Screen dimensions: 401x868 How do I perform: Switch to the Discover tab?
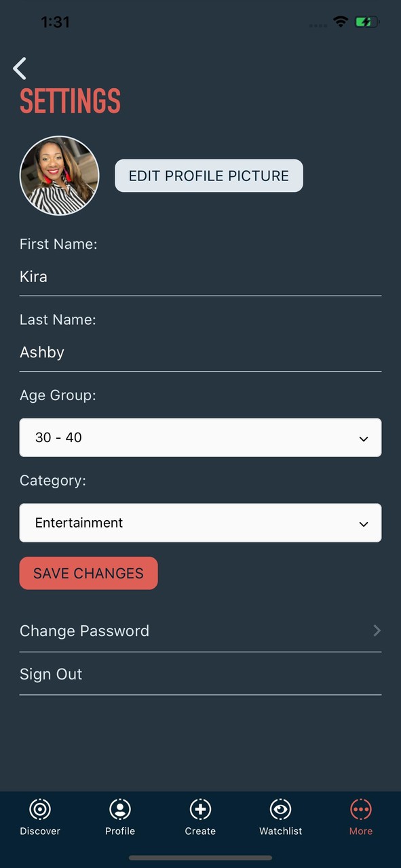click(40, 817)
